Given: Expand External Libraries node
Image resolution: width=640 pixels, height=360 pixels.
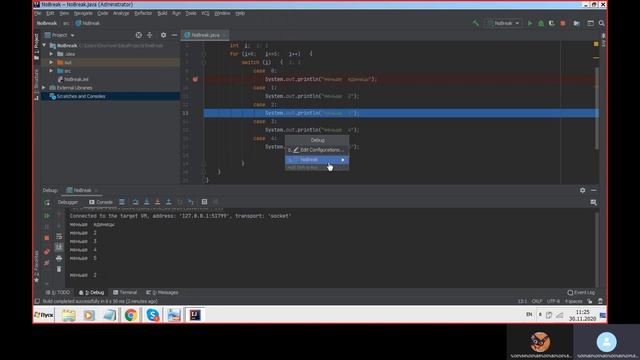Looking at the screenshot, I should (x=44, y=88).
